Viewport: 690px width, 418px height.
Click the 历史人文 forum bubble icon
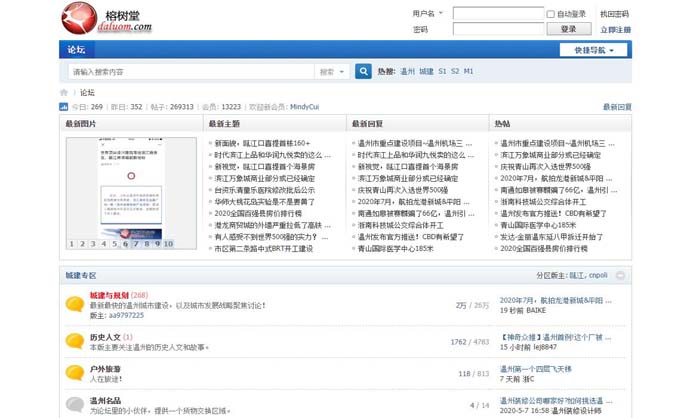[x=74, y=341]
